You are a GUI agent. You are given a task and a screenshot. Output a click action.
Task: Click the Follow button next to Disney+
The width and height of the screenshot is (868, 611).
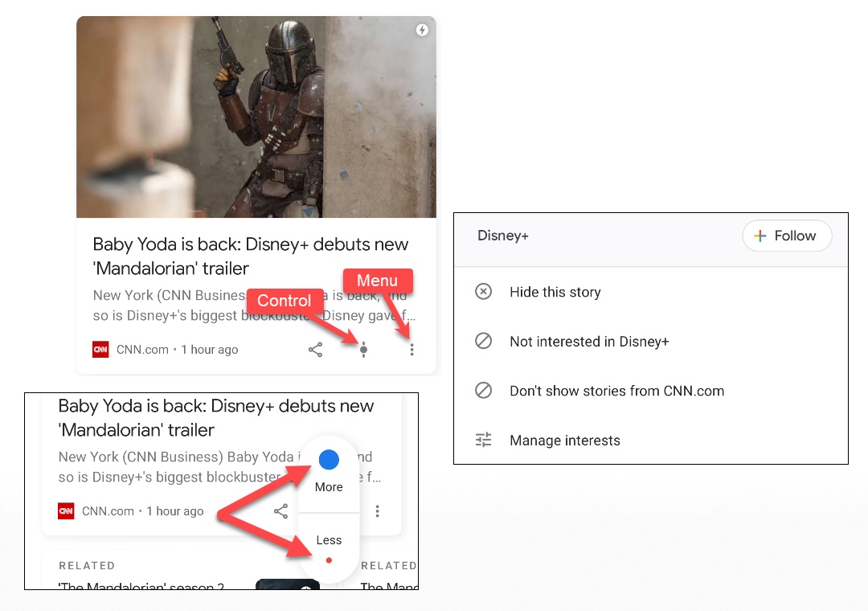[x=787, y=236]
